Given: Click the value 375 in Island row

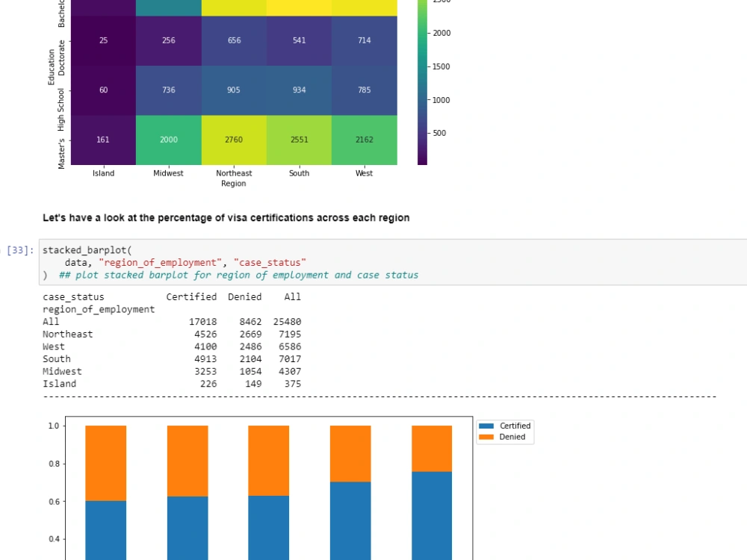Looking at the screenshot, I should click(293, 384).
